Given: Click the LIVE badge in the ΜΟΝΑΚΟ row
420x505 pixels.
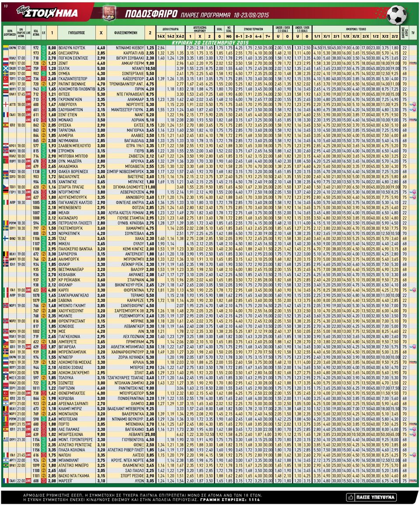Looking at the screenshot, I should [x=28, y=120].
